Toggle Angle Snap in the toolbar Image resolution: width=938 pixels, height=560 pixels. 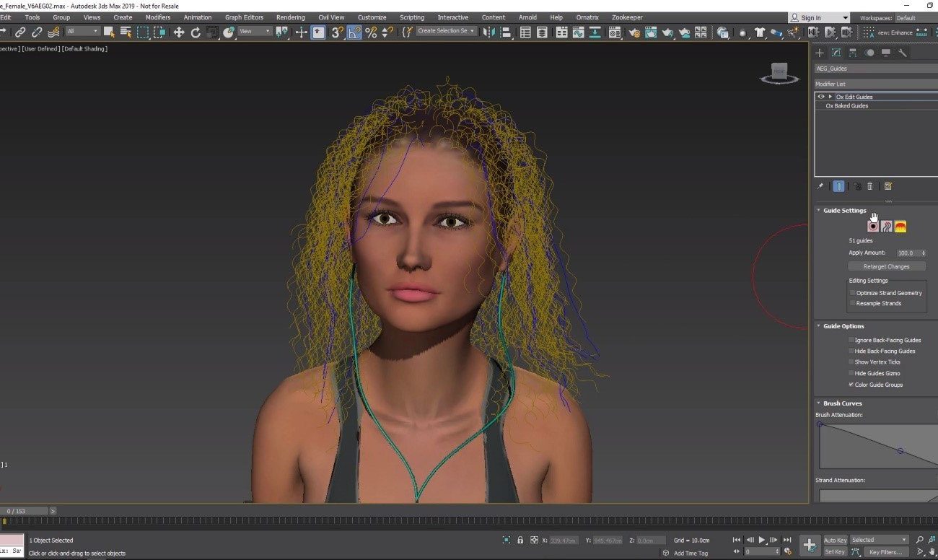tap(354, 32)
